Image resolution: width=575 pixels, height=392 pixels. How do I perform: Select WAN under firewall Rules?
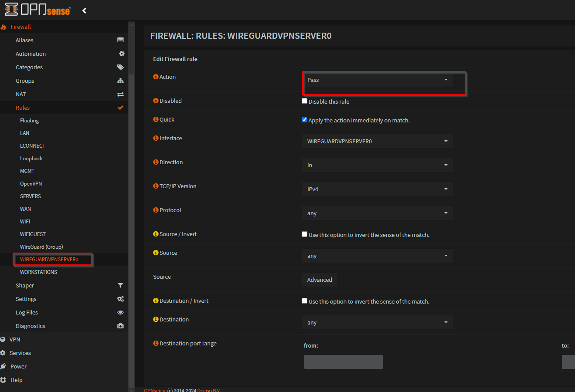point(25,209)
